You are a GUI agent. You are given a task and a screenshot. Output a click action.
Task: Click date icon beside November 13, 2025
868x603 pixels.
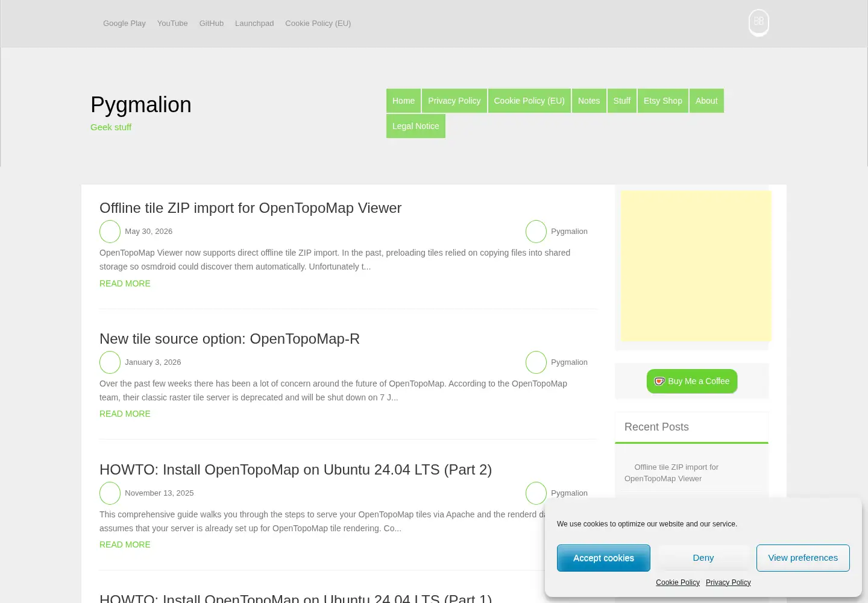[x=110, y=493]
